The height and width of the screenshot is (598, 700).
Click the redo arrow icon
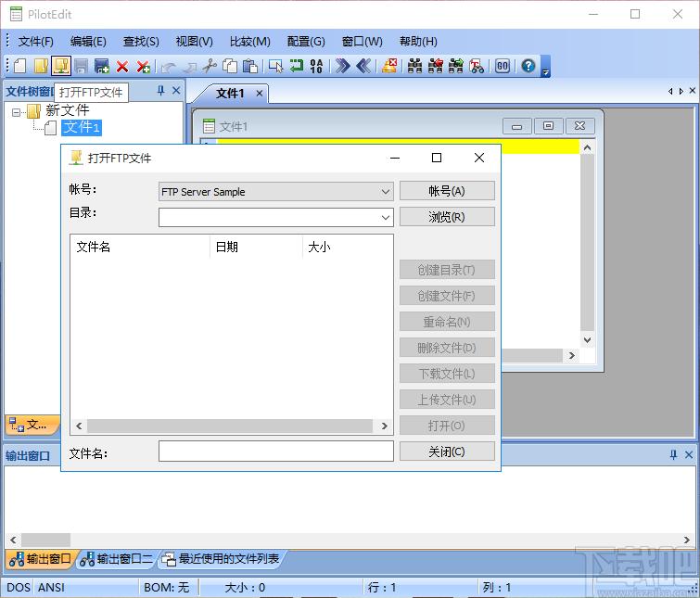[189, 67]
